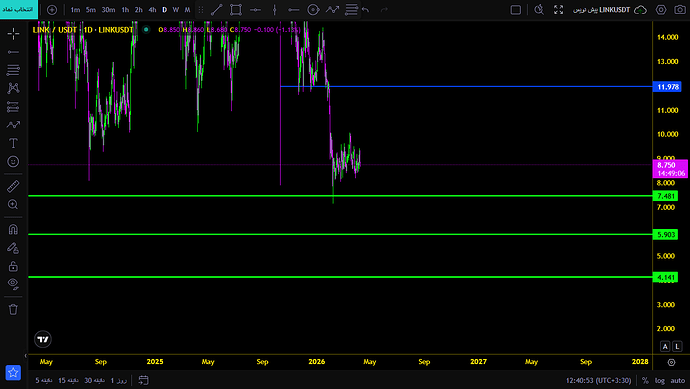Select the M monthly timeframe

point(187,10)
